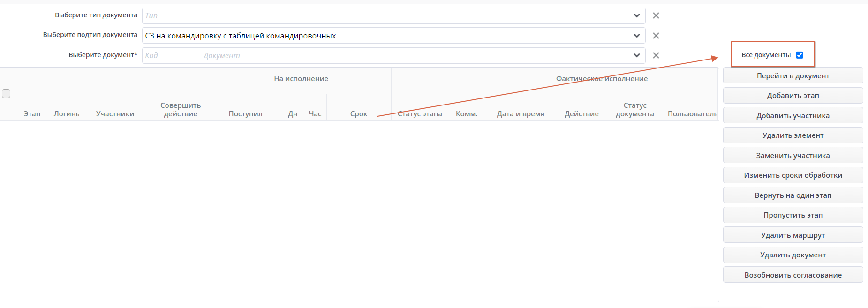Viewport: 868px width, 308px height.
Task: Click the 'Удалить элемент' button
Action: [793, 135]
